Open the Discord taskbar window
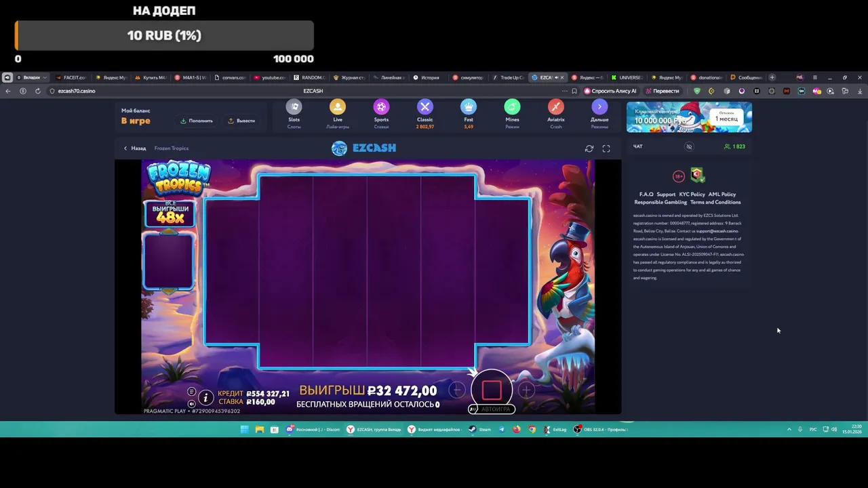Image resolution: width=868 pixels, height=488 pixels. [313, 429]
